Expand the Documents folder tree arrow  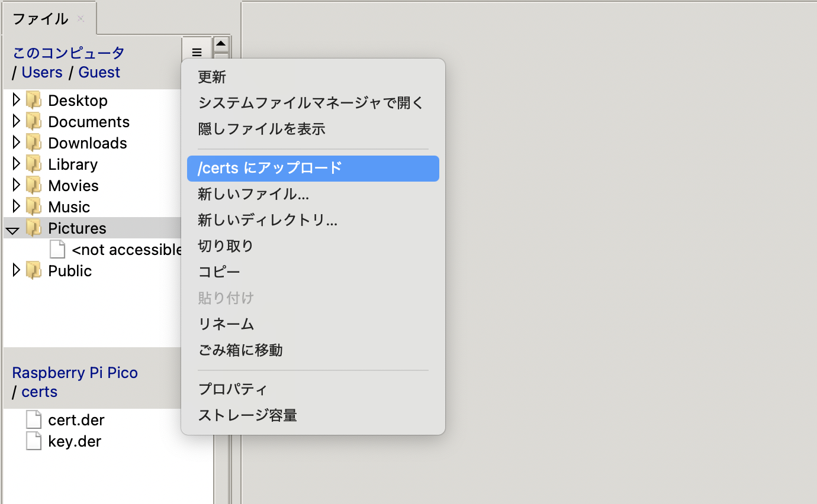coord(16,121)
